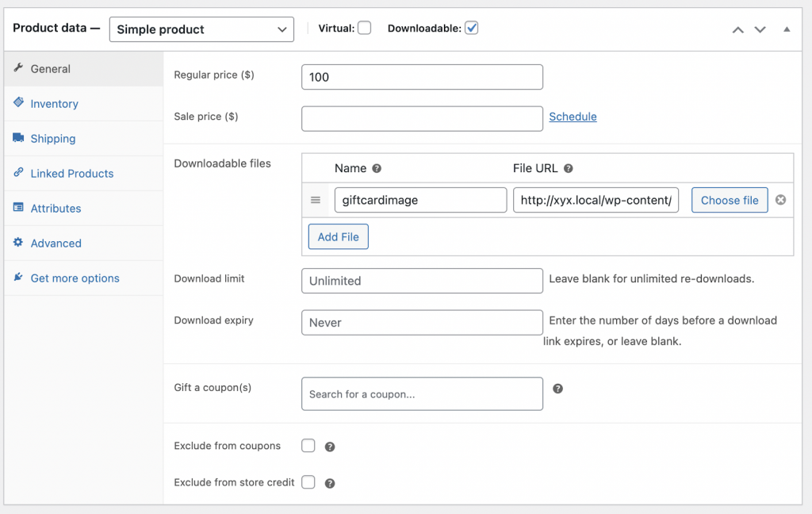Open the Linked Products tab

83,174
